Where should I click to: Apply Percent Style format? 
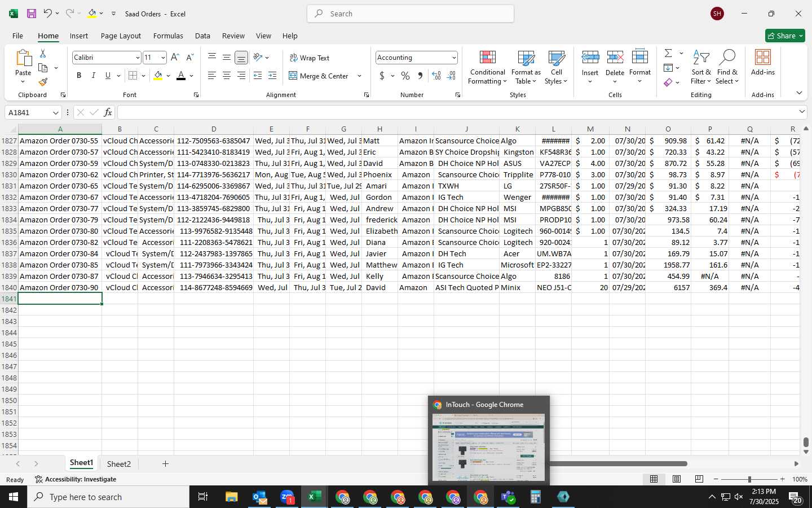(405, 76)
